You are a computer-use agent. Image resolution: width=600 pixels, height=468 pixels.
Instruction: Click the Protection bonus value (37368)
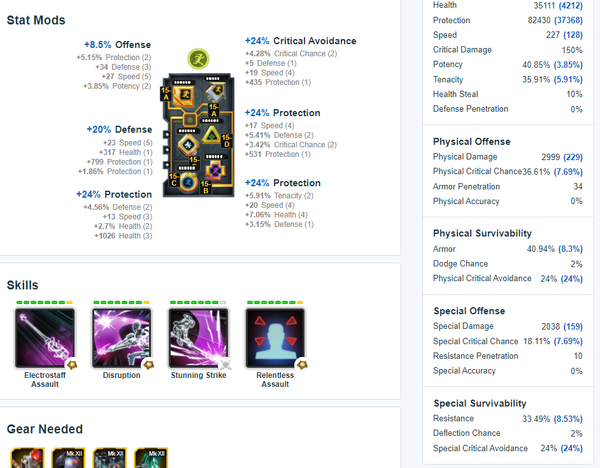click(568, 20)
